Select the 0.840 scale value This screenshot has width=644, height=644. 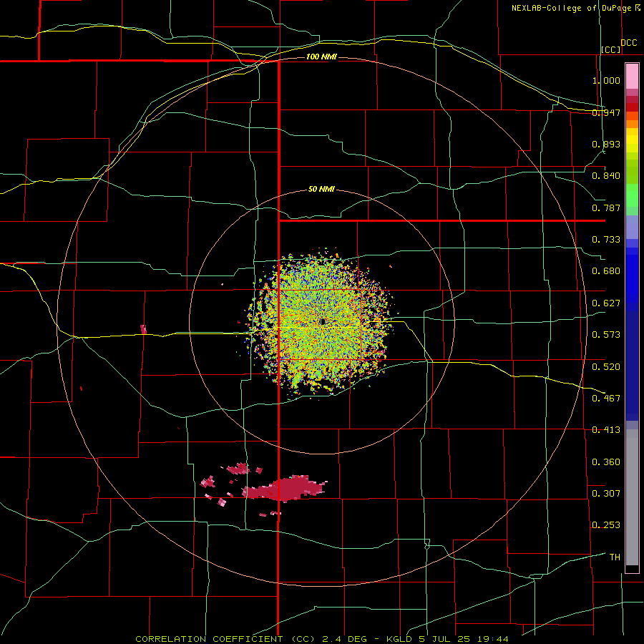pos(606,176)
